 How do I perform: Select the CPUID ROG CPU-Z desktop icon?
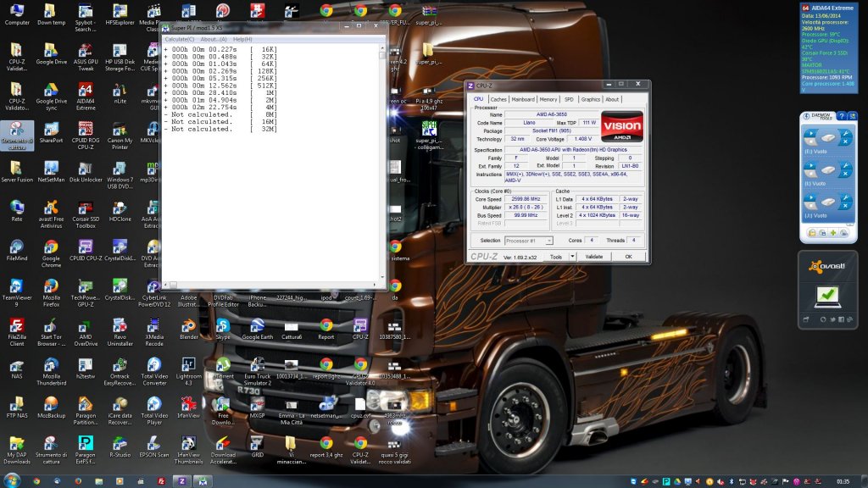point(86,136)
